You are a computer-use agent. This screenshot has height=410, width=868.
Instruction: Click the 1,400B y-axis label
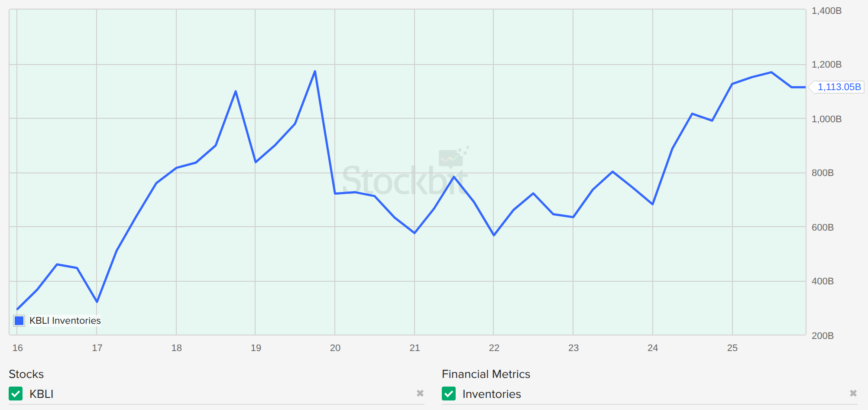click(x=826, y=11)
